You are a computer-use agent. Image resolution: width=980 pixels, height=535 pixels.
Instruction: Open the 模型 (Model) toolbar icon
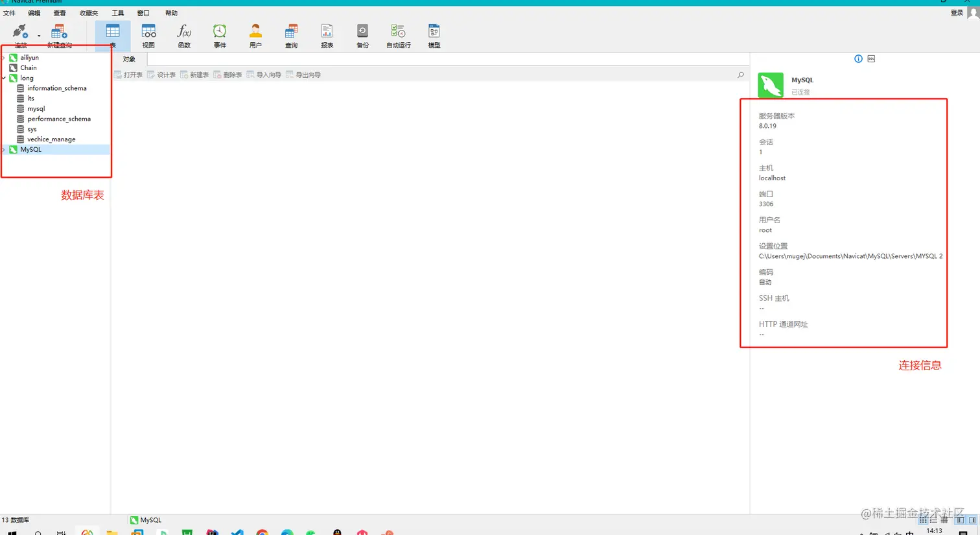click(434, 36)
